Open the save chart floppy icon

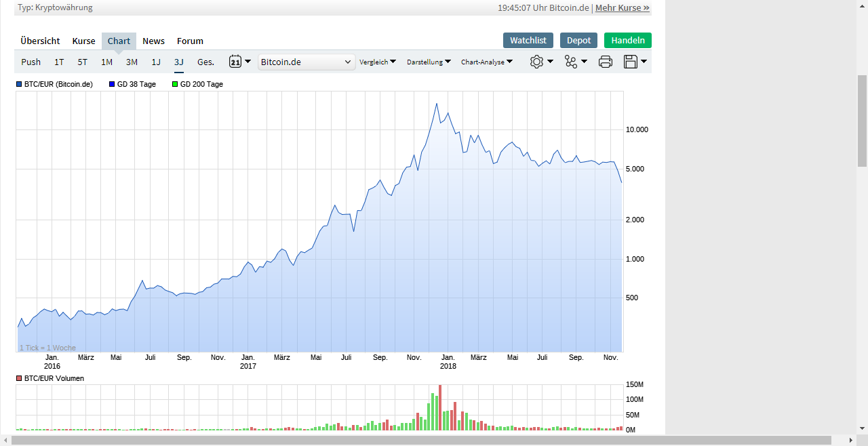point(630,62)
